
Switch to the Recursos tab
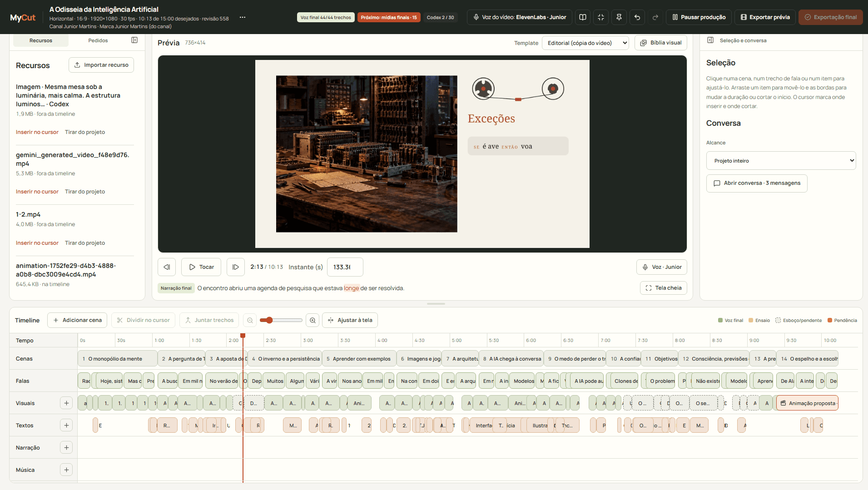41,40
